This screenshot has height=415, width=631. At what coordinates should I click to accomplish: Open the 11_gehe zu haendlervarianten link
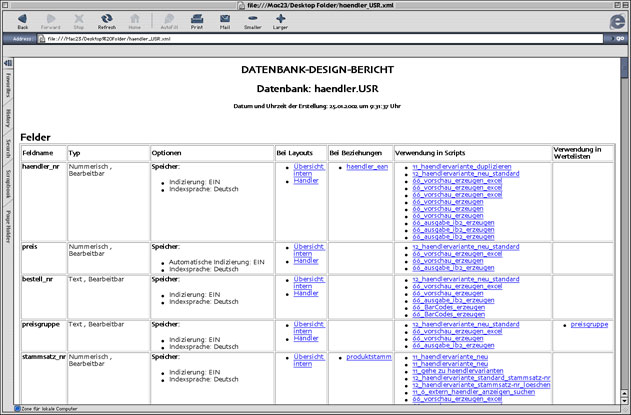click(458, 371)
